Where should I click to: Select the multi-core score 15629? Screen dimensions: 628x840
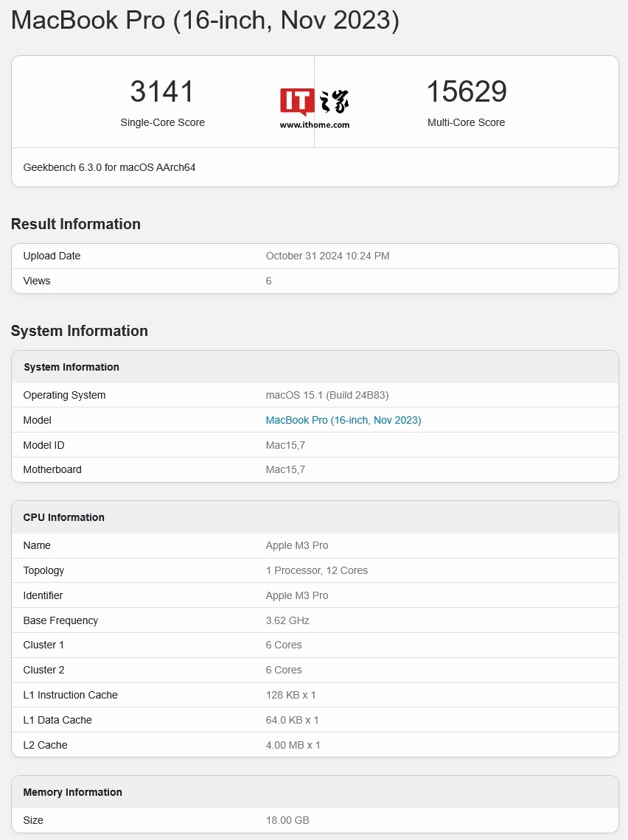[x=466, y=92]
